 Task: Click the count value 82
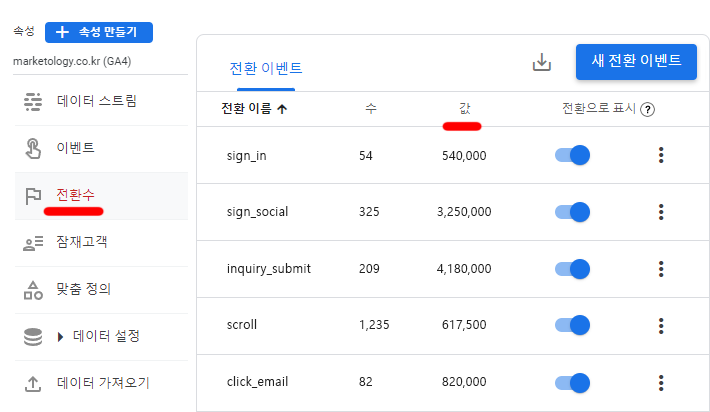coord(365,382)
